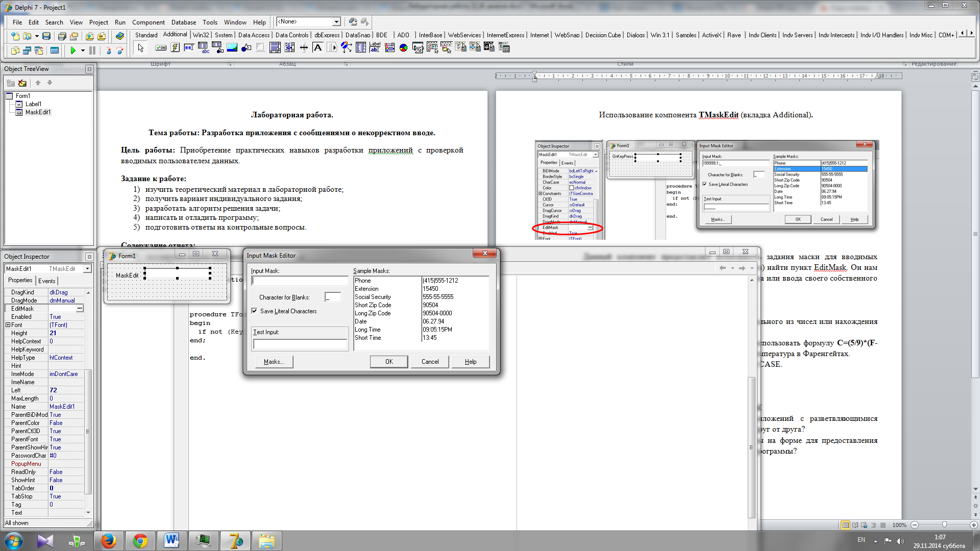
Task: Open the dropdown arrow next to Run
Action: click(83, 51)
